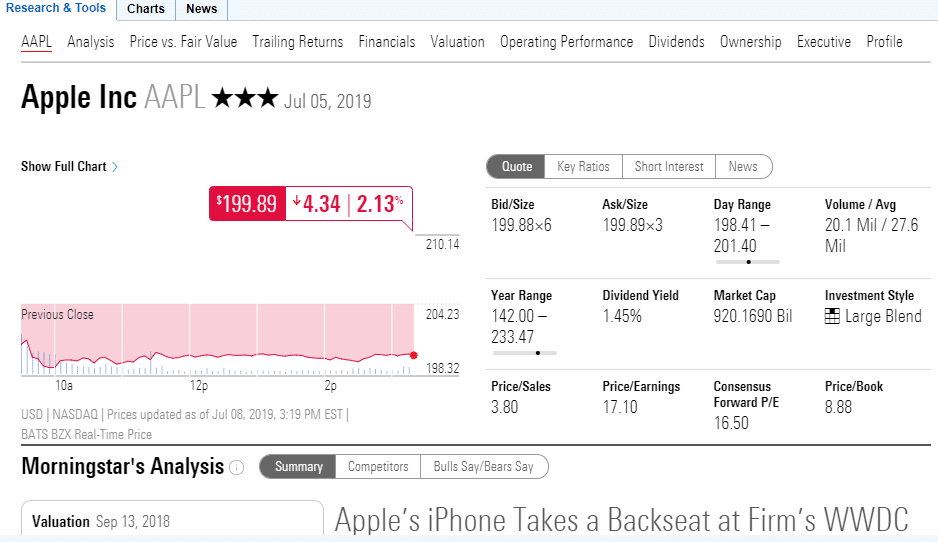Open Bulls Say/Bears Say tab
Screen dimensions: 938x542
483,467
